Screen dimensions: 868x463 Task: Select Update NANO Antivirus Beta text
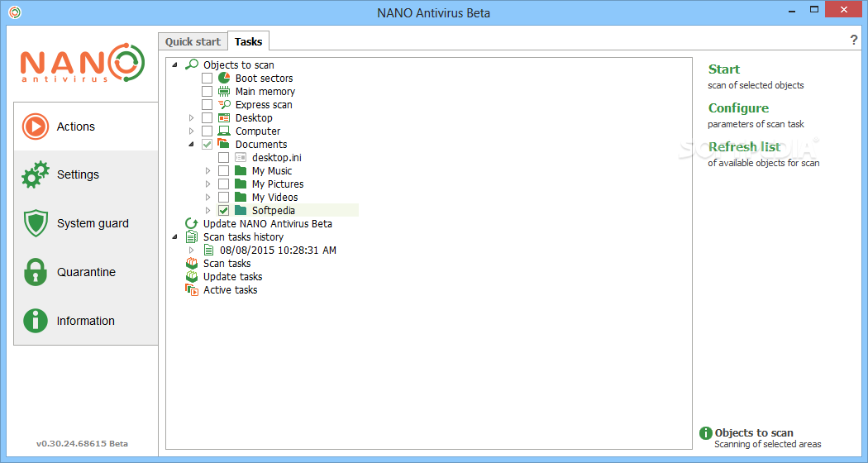coord(268,224)
